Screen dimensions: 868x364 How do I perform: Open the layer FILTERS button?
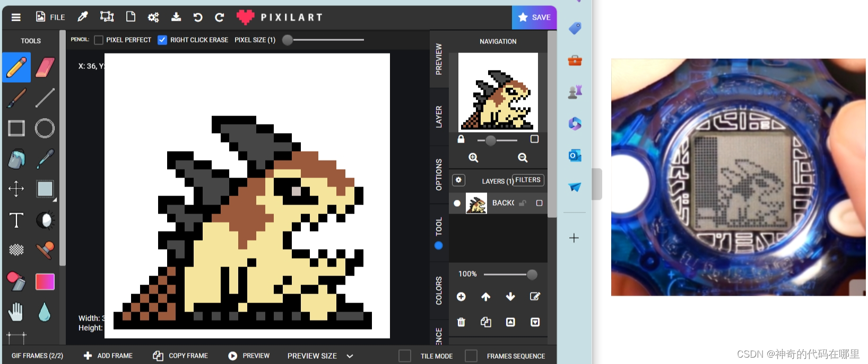(x=528, y=180)
